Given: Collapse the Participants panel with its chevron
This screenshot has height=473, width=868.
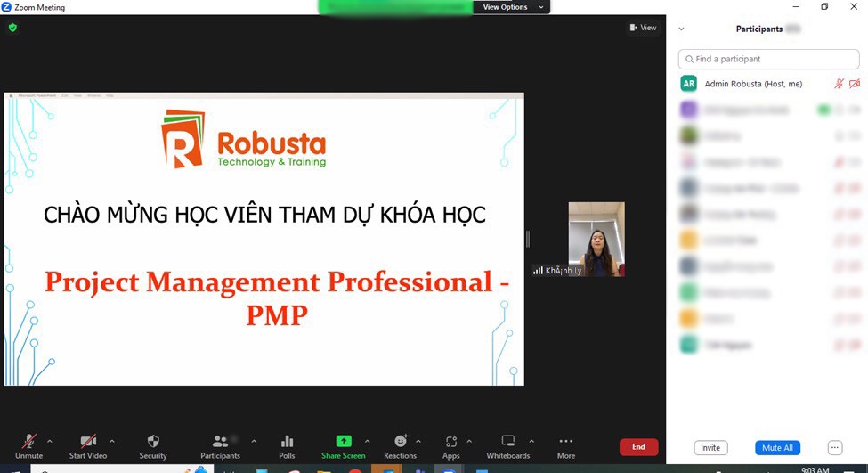Looking at the screenshot, I should (x=681, y=29).
